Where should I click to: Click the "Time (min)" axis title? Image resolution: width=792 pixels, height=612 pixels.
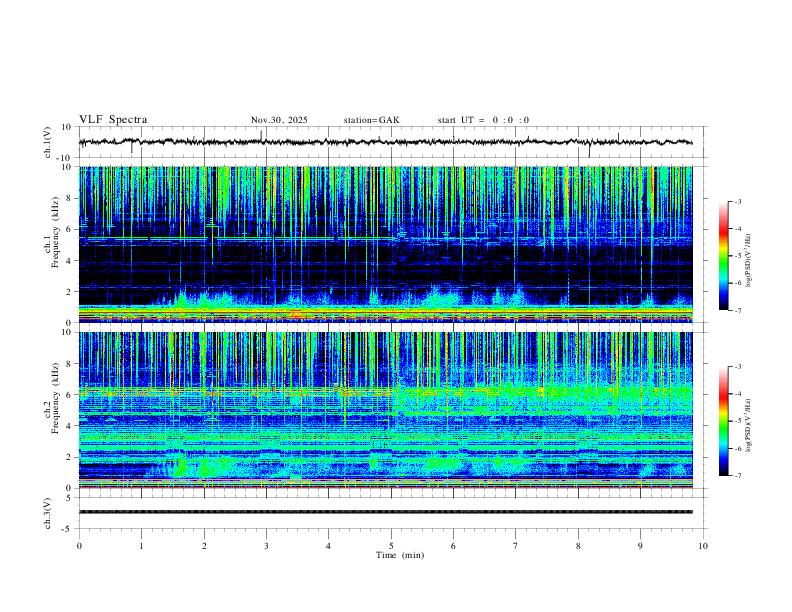click(x=400, y=555)
